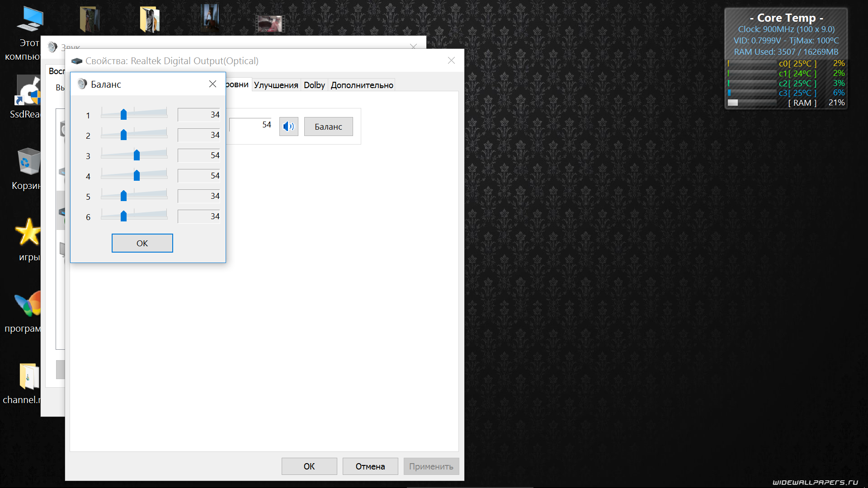The height and width of the screenshot is (488, 868).
Task: Click channel 2 value field showing 34
Action: pos(198,135)
